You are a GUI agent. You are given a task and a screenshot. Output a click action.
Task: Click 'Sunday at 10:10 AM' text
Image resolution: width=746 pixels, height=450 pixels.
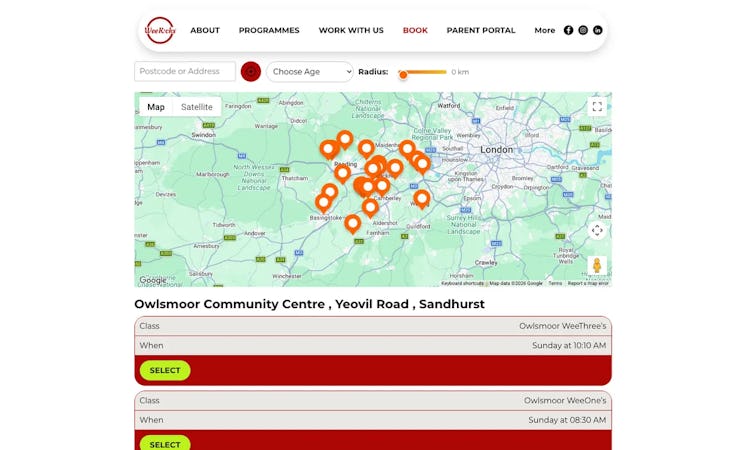(x=569, y=345)
